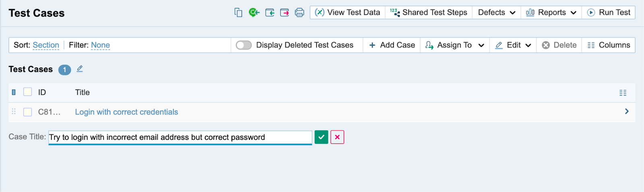Screen dimensions: 644x192
Task: Open Shared Test Steps
Action: point(429,12)
